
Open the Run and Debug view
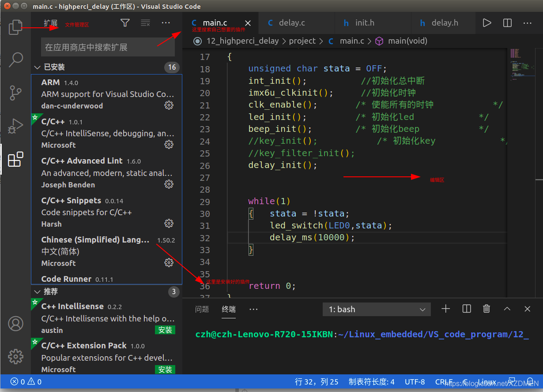(x=15, y=126)
